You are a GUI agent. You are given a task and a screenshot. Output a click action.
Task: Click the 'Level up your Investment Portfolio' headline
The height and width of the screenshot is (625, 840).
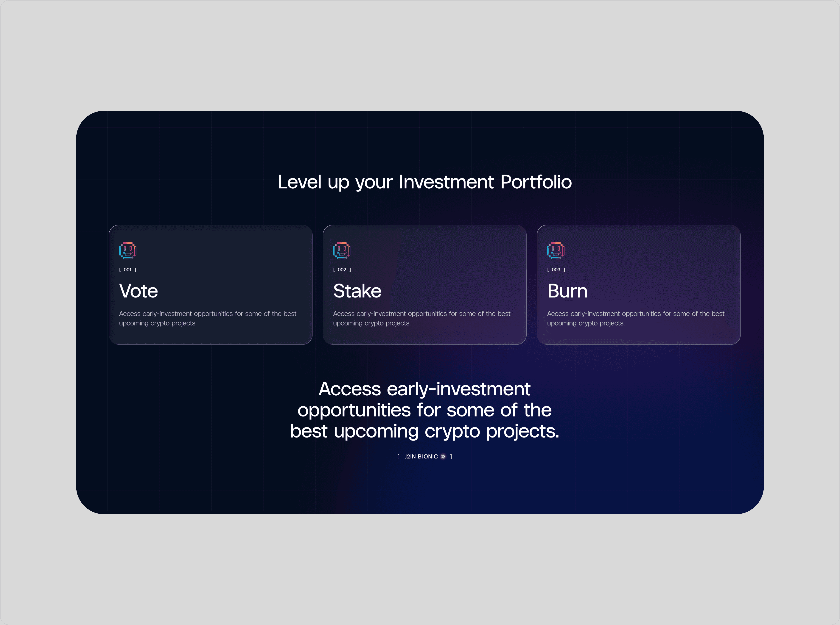[425, 182]
